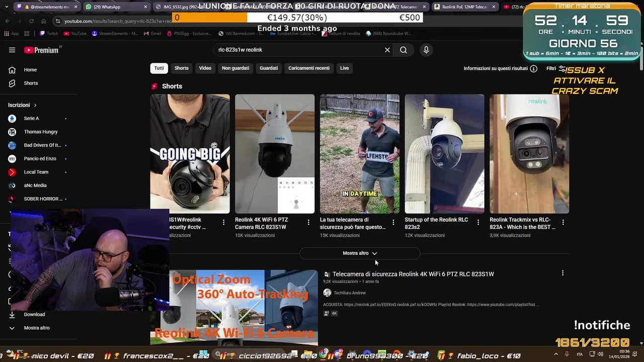This screenshot has width=644, height=362.
Task: Select the Guardati filter chip
Action: (269, 68)
